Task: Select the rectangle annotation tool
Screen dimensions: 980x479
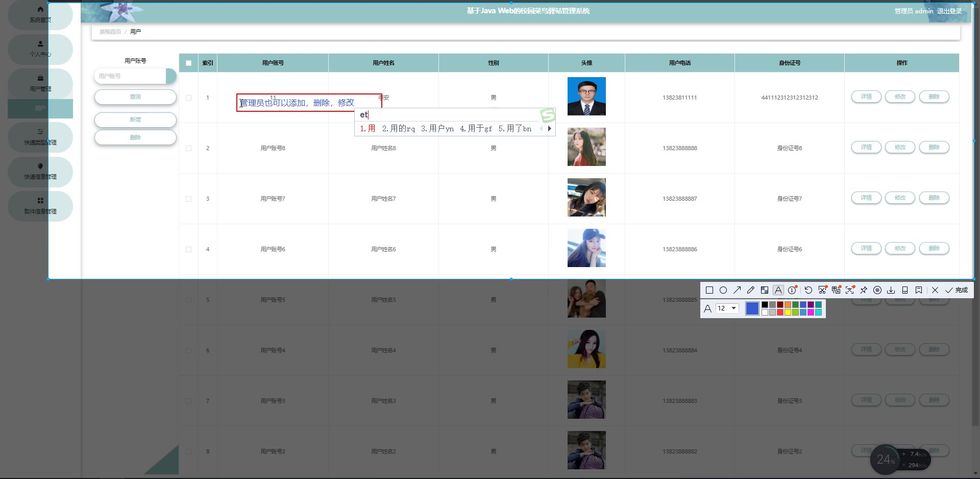Action: click(x=709, y=290)
